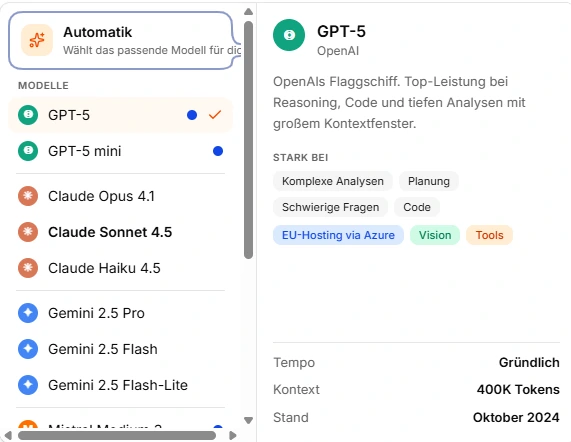Select GPT-5 from the model list
571x442 pixels.
(120, 115)
